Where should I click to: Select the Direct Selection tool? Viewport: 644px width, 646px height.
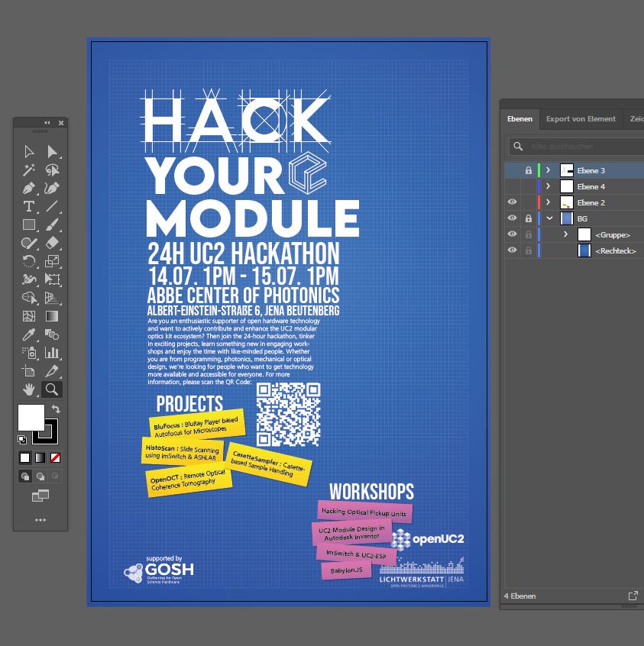coord(52,152)
